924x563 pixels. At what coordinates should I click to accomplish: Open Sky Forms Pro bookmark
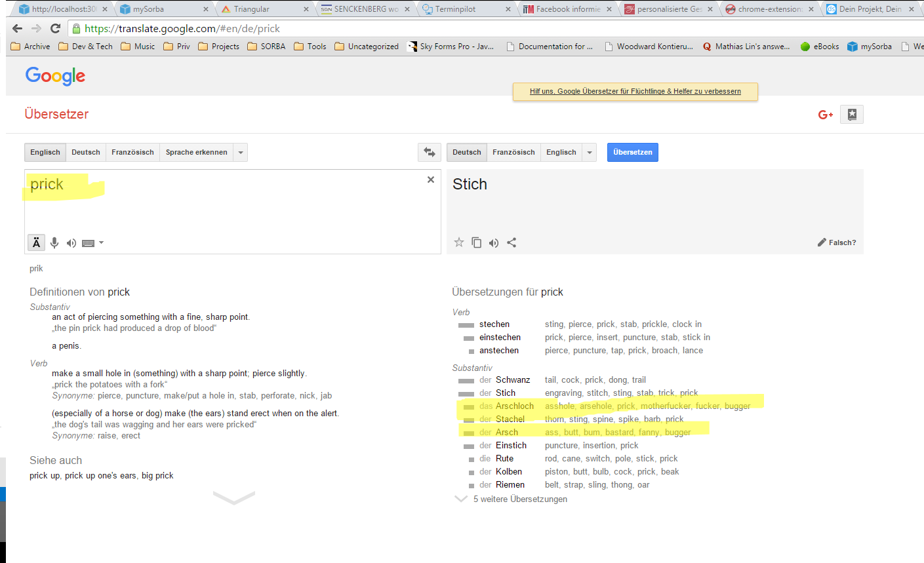(451, 47)
